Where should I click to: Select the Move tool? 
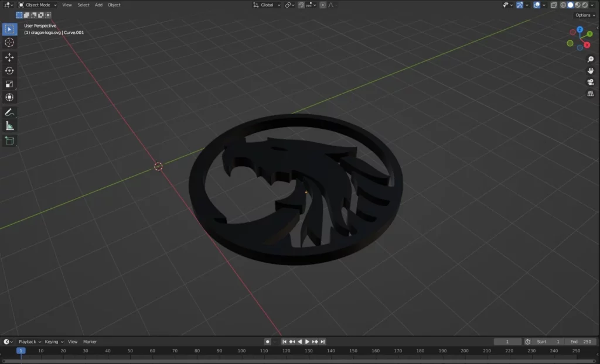[9, 57]
